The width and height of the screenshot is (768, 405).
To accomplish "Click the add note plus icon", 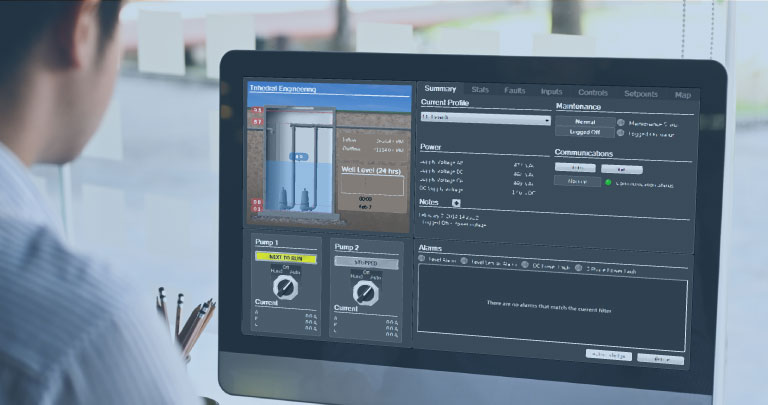I will coord(457,203).
